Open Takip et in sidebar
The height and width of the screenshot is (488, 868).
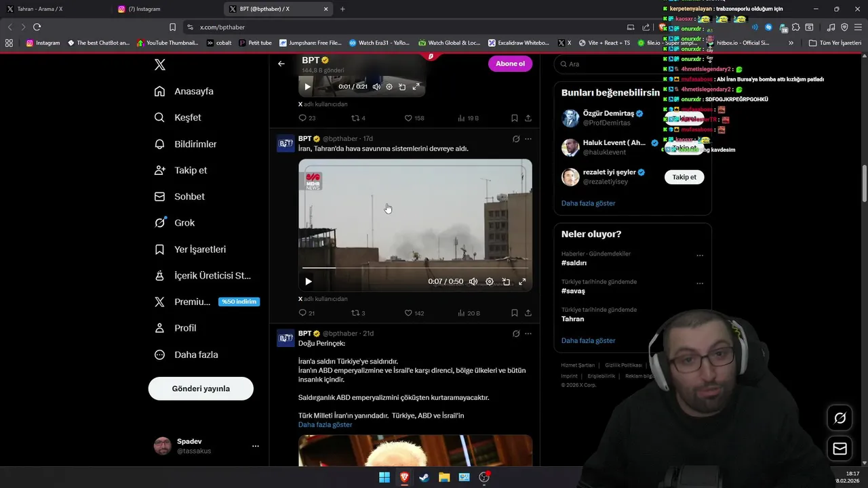pyautogui.click(x=181, y=170)
